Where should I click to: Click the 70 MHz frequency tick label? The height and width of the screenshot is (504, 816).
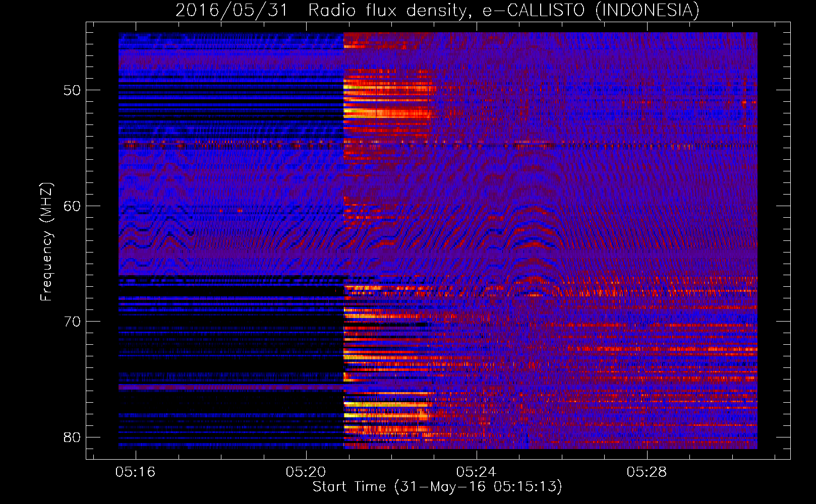[72, 322]
